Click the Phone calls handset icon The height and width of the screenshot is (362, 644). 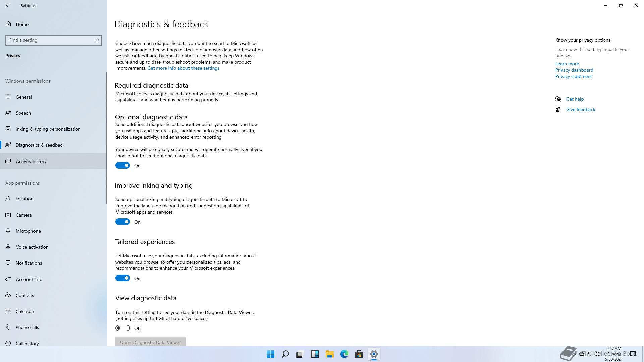tap(8, 327)
